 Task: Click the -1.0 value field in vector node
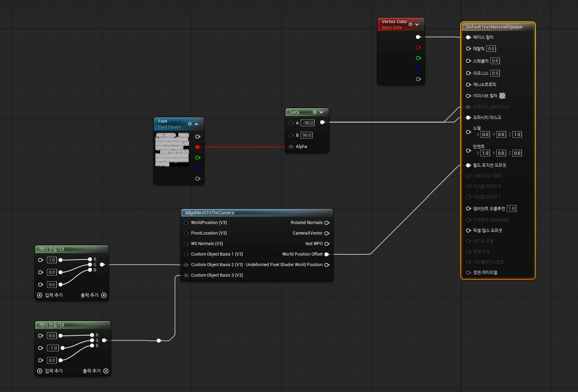coord(53,348)
